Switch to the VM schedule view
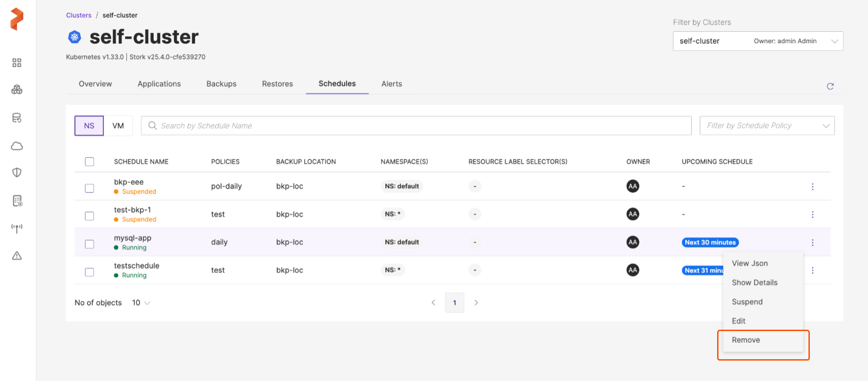The image size is (868, 381). 118,126
